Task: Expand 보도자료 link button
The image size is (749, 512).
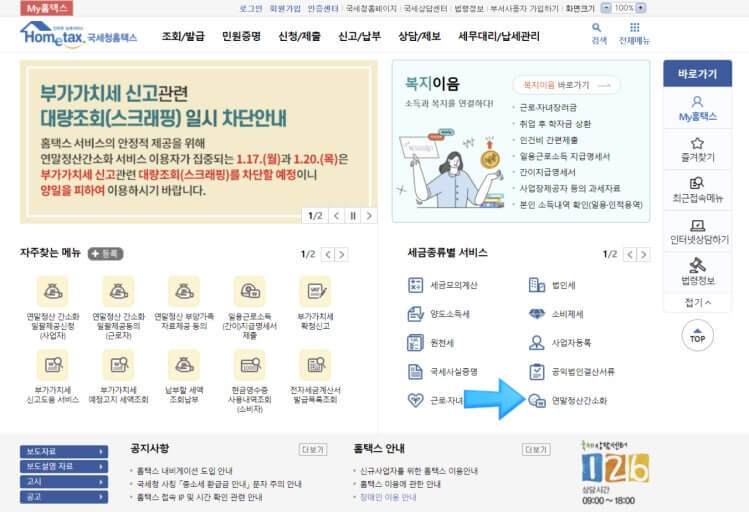Action: [64, 451]
